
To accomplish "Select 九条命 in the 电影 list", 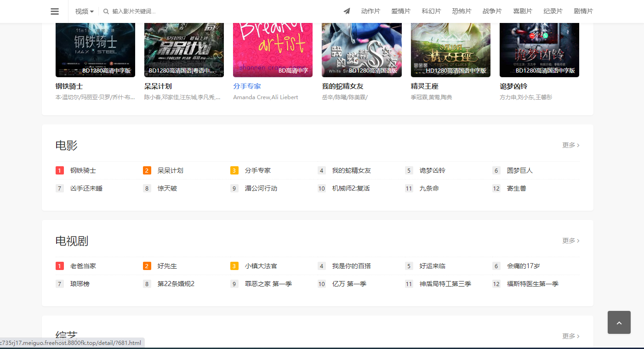I will [x=429, y=188].
